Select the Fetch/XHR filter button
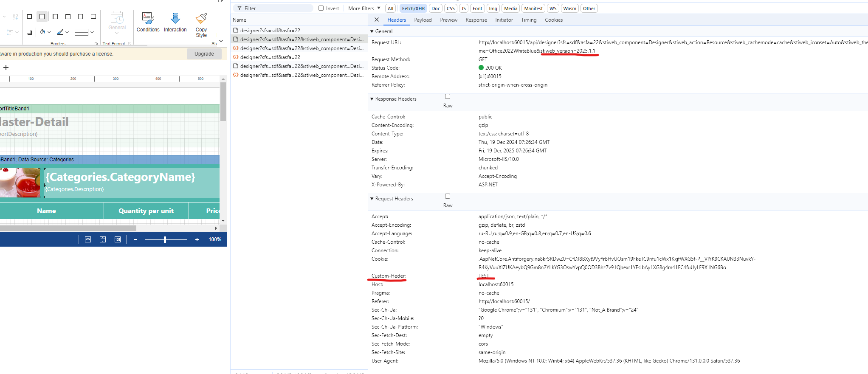The height and width of the screenshot is (374, 868). [x=413, y=8]
